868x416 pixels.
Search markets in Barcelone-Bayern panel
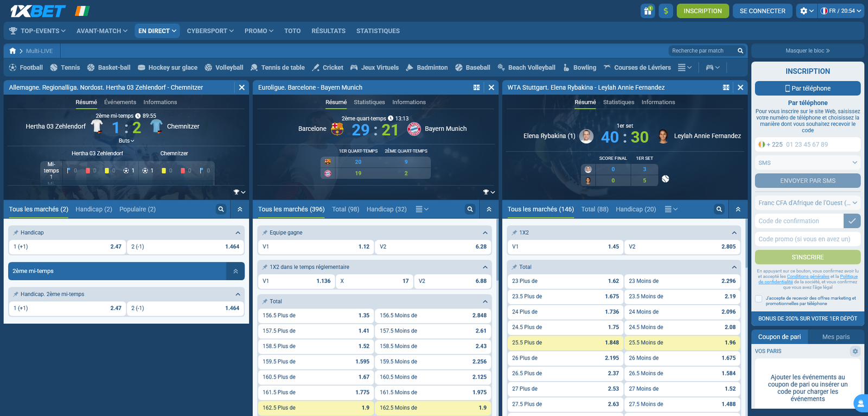tap(470, 209)
